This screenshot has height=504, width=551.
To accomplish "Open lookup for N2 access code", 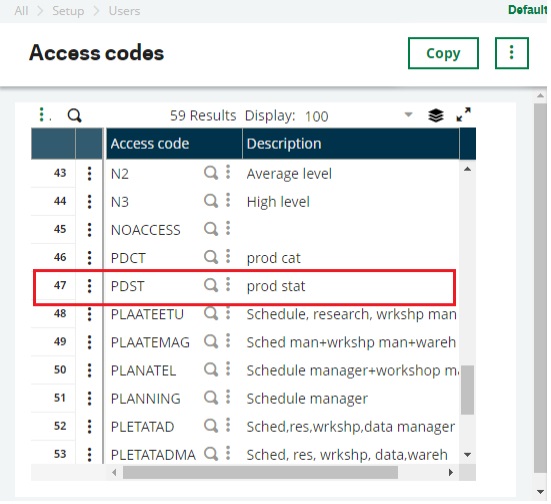I will click(x=210, y=173).
